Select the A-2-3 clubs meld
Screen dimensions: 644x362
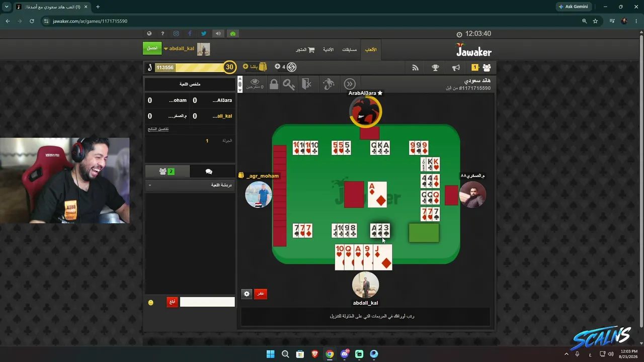click(380, 231)
